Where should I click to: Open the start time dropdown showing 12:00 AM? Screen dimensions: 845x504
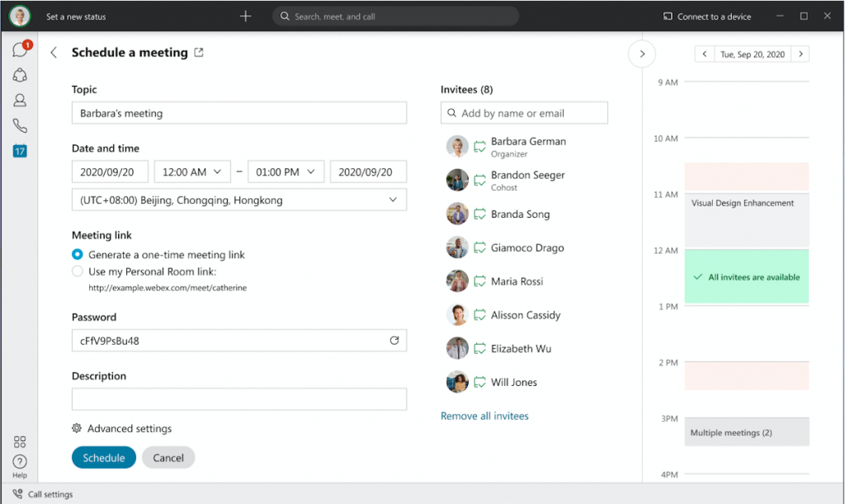point(192,172)
